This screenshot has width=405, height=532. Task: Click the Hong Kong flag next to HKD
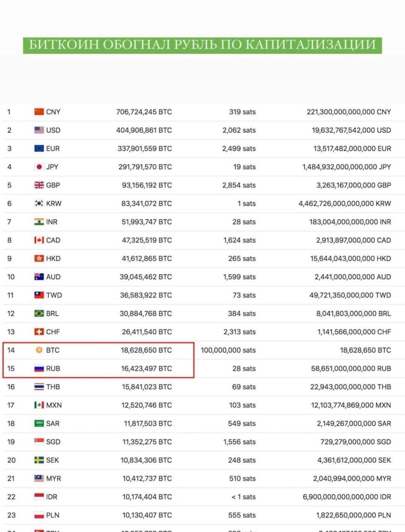(39, 258)
